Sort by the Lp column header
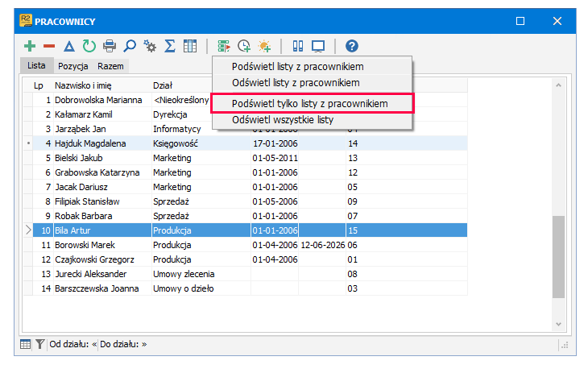The width and height of the screenshot is (588, 369). pyautogui.click(x=38, y=85)
